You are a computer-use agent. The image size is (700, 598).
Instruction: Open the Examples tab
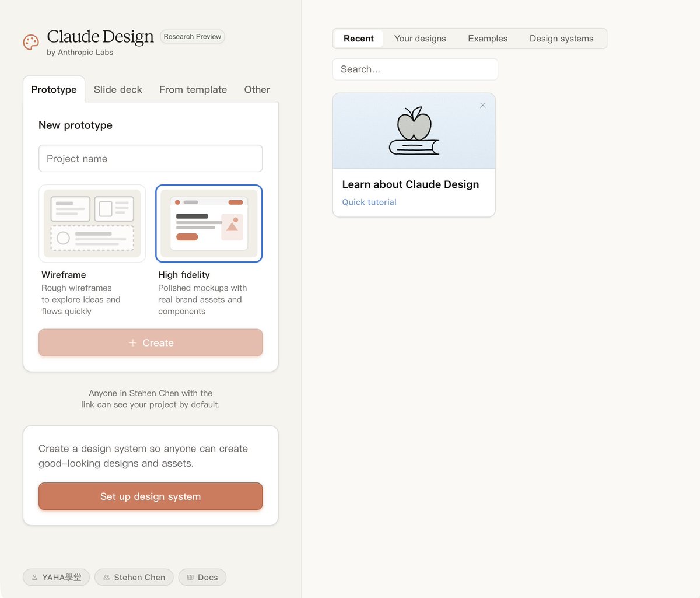488,39
